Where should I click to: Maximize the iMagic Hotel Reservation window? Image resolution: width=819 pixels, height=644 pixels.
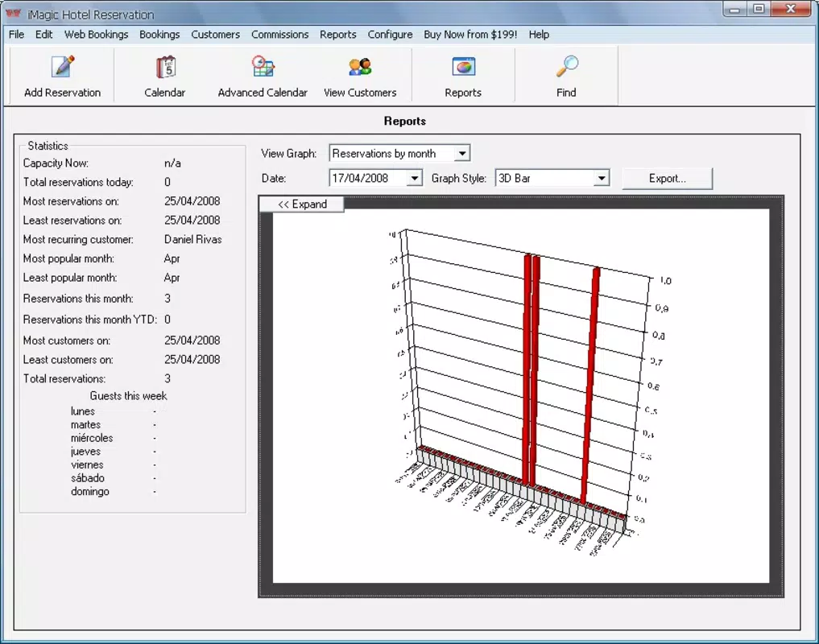(759, 10)
